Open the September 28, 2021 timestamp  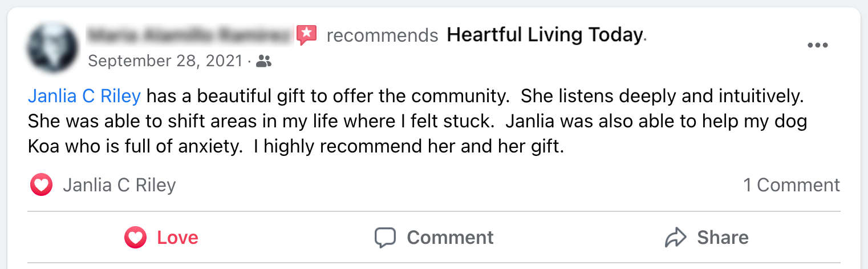coord(165,61)
